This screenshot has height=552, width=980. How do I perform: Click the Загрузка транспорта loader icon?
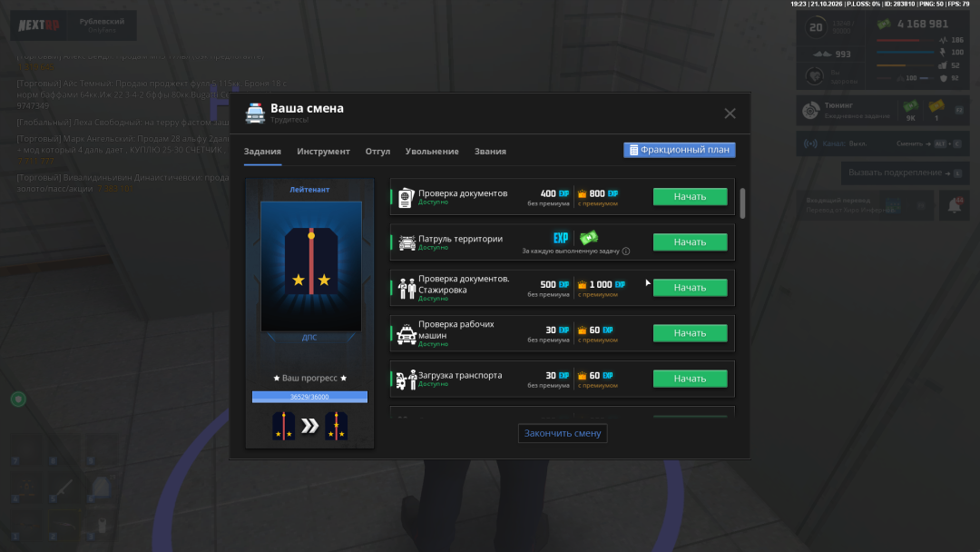tap(407, 379)
